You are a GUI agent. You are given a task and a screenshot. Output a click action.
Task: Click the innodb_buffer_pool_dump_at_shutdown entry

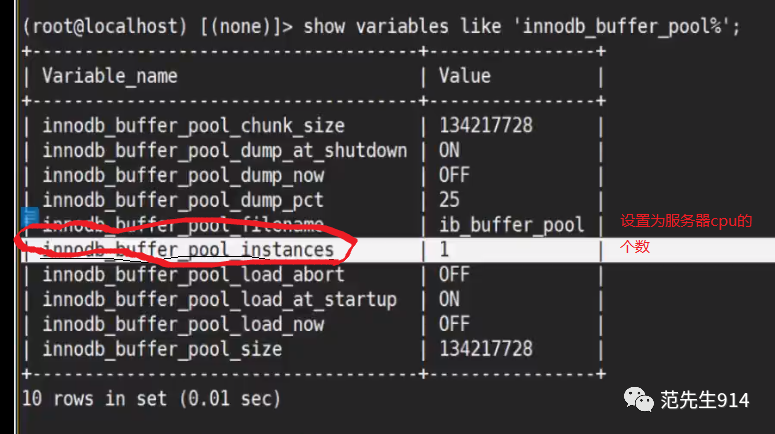pyautogui.click(x=225, y=151)
